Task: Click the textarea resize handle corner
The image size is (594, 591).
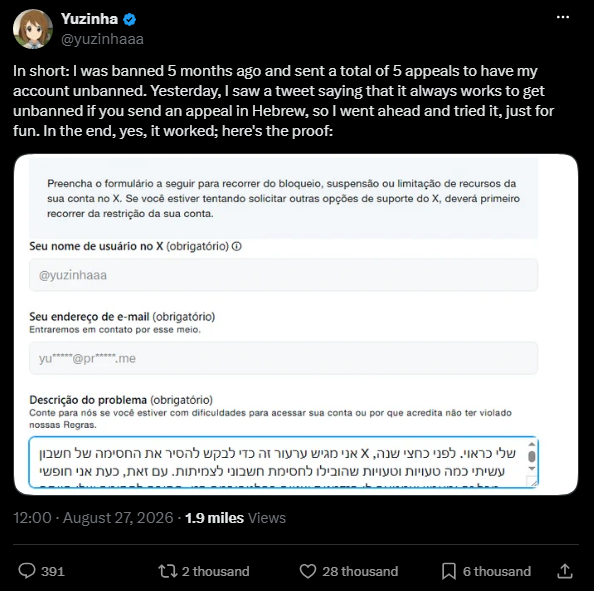Action: 532,482
